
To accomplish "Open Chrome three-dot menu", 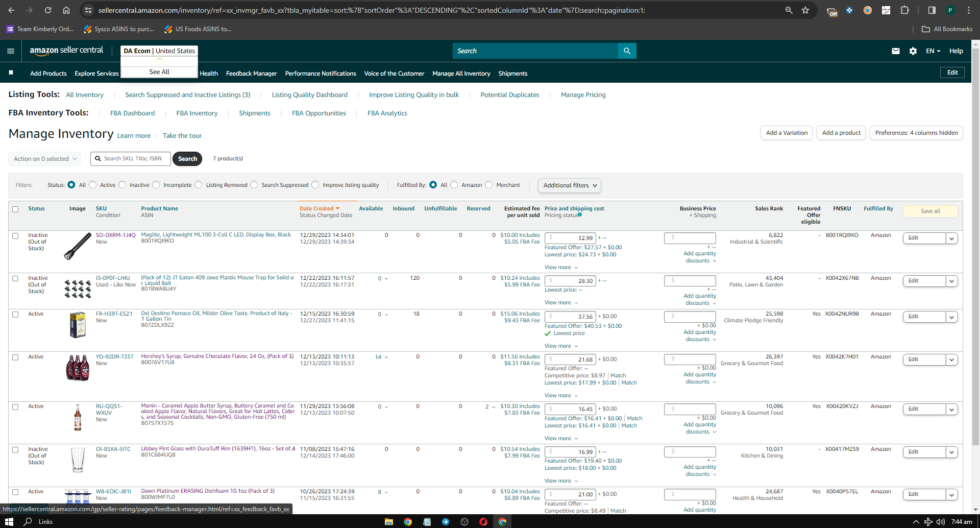I will click(x=968, y=10).
